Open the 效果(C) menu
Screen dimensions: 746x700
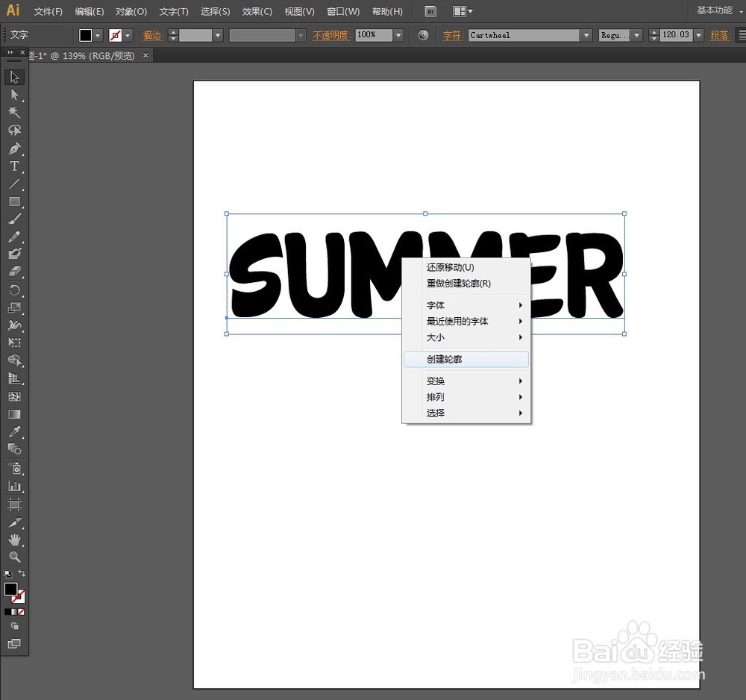tap(257, 11)
